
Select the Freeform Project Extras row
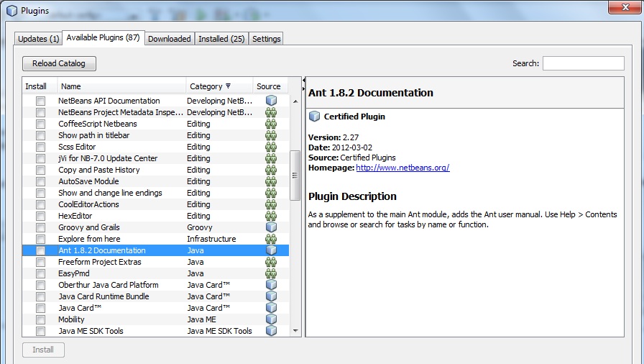click(x=156, y=262)
